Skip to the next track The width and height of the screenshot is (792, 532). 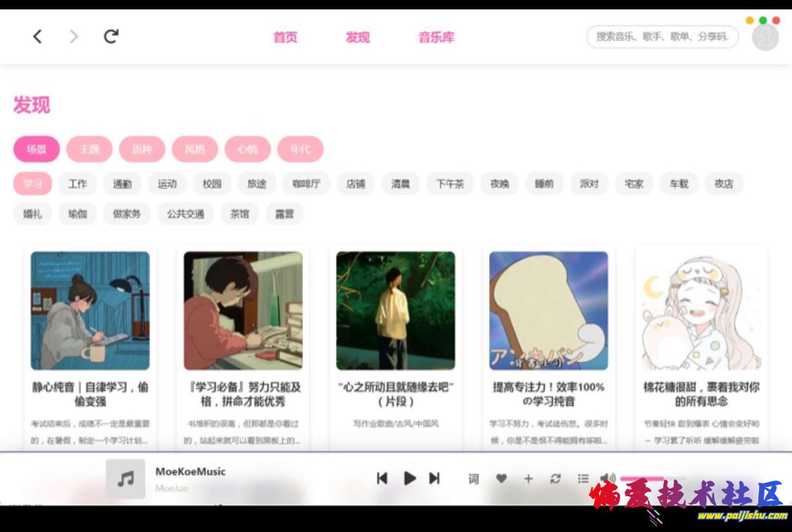[435, 478]
